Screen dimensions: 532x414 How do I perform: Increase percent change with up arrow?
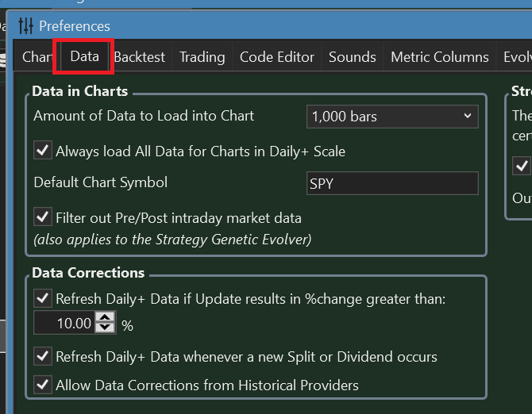(105, 317)
